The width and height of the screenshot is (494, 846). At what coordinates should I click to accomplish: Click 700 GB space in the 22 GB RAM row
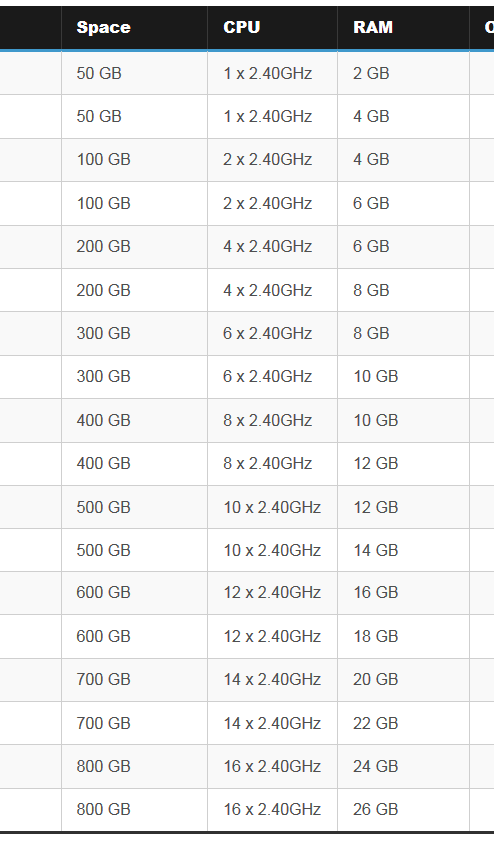tap(134, 724)
